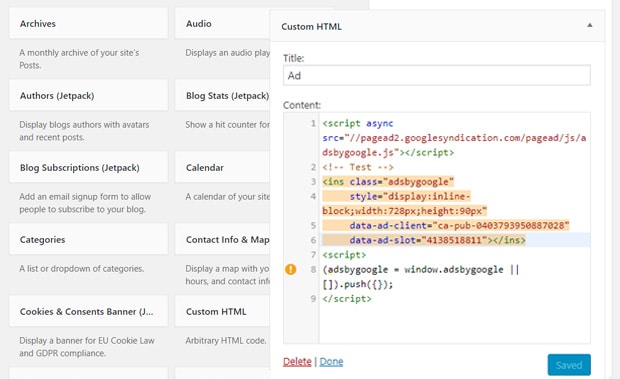Select the Custom HTML widget in list
The height and width of the screenshot is (379, 620).
(223, 311)
